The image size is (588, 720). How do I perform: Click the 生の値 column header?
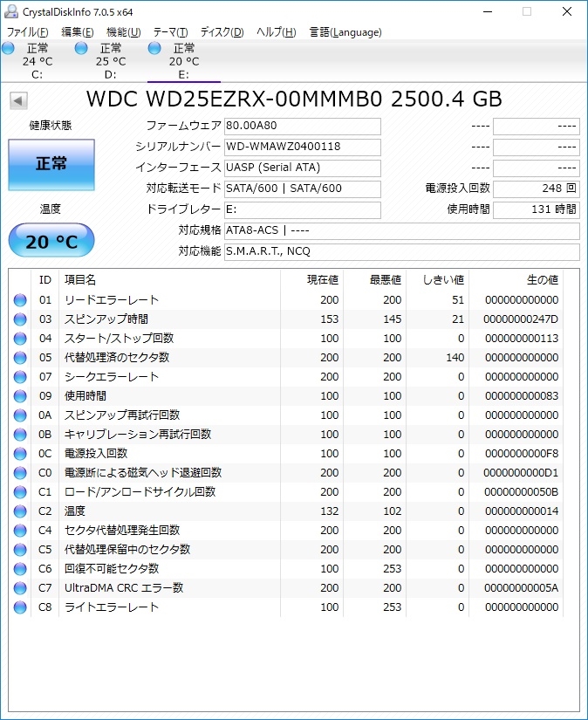[x=516, y=279]
